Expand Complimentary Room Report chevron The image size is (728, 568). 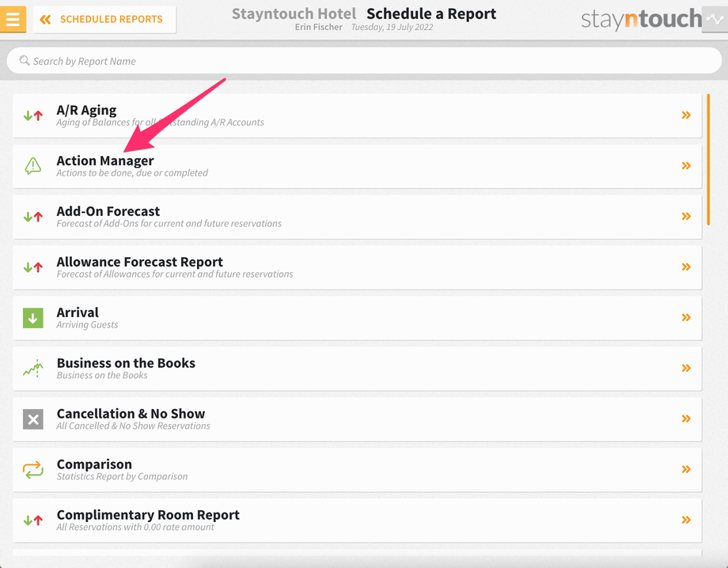[x=686, y=520]
